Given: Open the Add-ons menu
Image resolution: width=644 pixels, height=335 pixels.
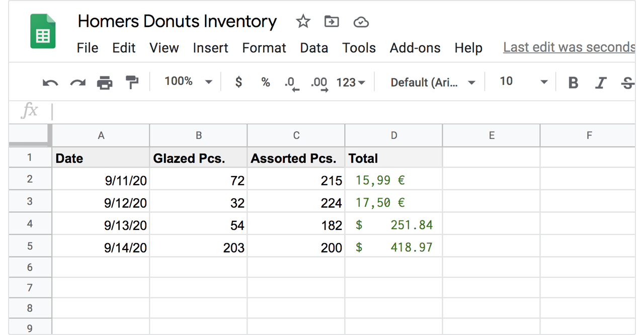Looking at the screenshot, I should 415,48.
